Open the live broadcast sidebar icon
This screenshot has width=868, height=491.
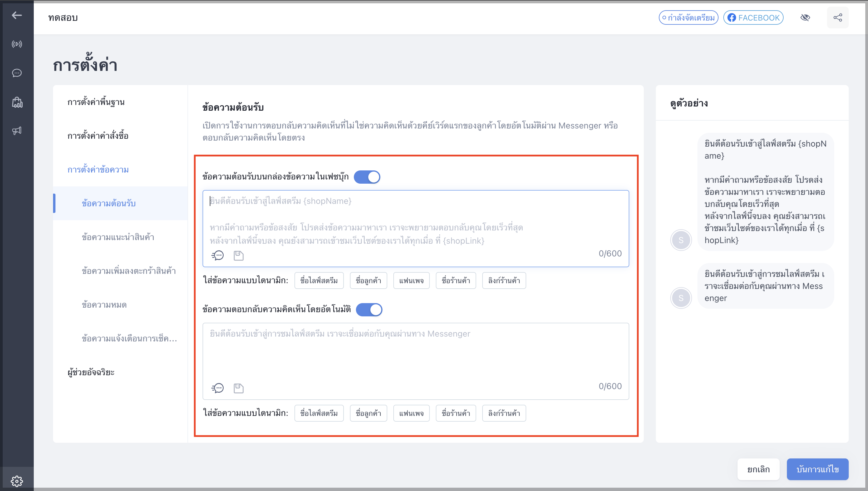click(17, 44)
